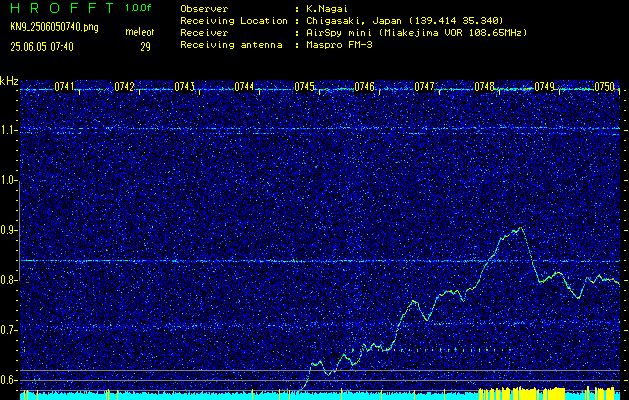Click the observer name K.Nagai
The image size is (629, 400).
325,8
